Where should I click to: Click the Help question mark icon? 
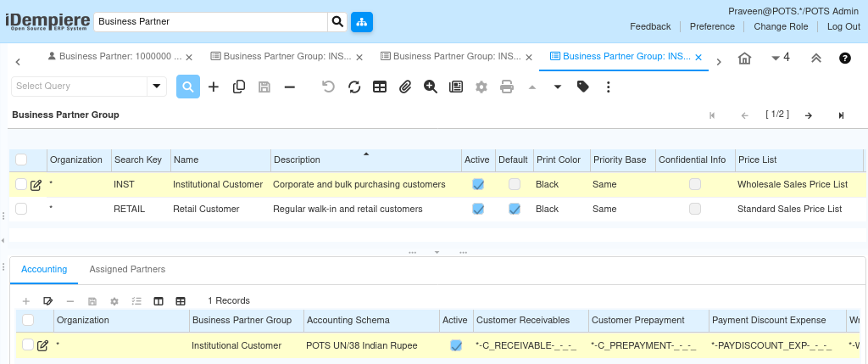pos(845,58)
